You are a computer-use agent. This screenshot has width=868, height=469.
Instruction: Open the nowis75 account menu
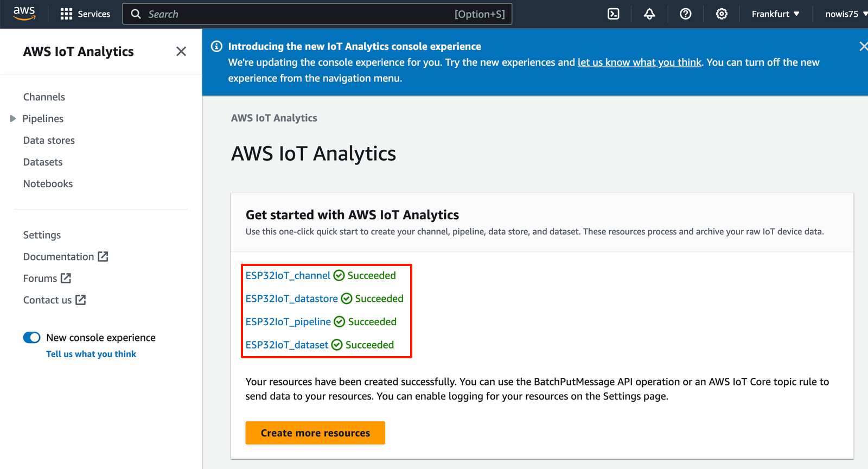pyautogui.click(x=846, y=14)
